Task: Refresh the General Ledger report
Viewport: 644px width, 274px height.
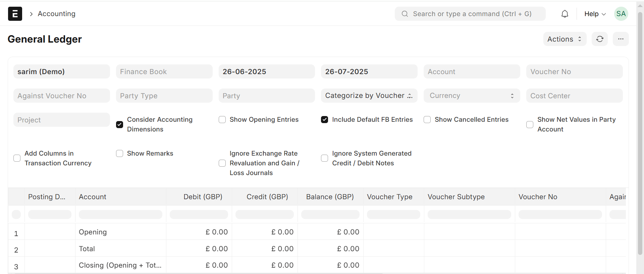Action: coord(600,39)
